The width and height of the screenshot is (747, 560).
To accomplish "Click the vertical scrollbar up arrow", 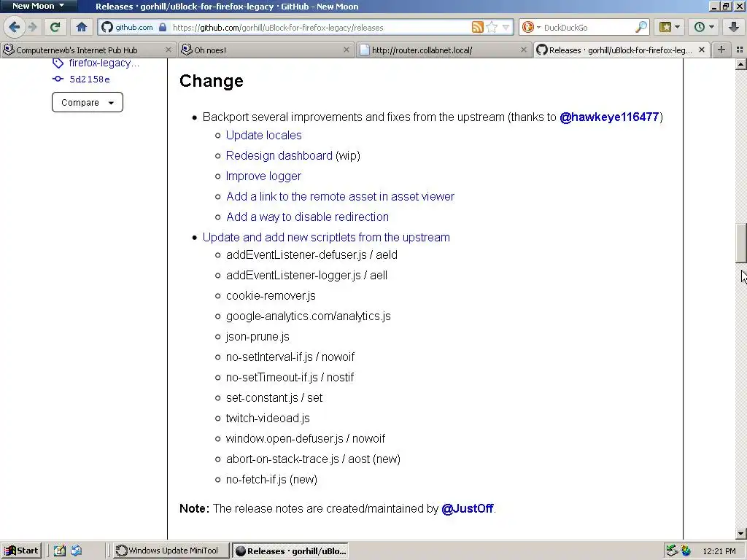I will click(x=741, y=64).
